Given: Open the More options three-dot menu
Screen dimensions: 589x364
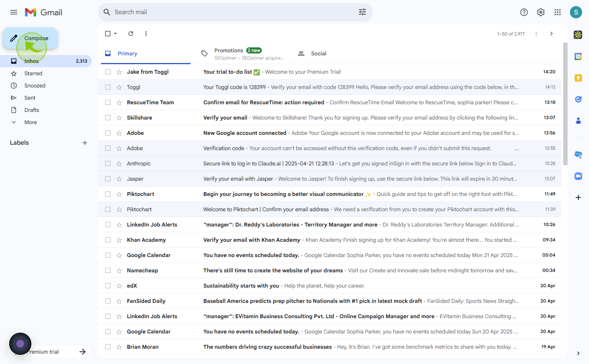Looking at the screenshot, I should [146, 34].
